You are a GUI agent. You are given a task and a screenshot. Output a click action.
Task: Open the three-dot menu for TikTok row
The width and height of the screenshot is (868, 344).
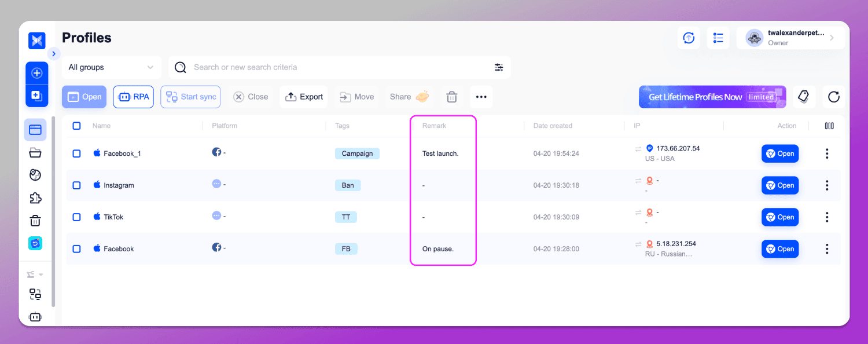click(x=827, y=217)
